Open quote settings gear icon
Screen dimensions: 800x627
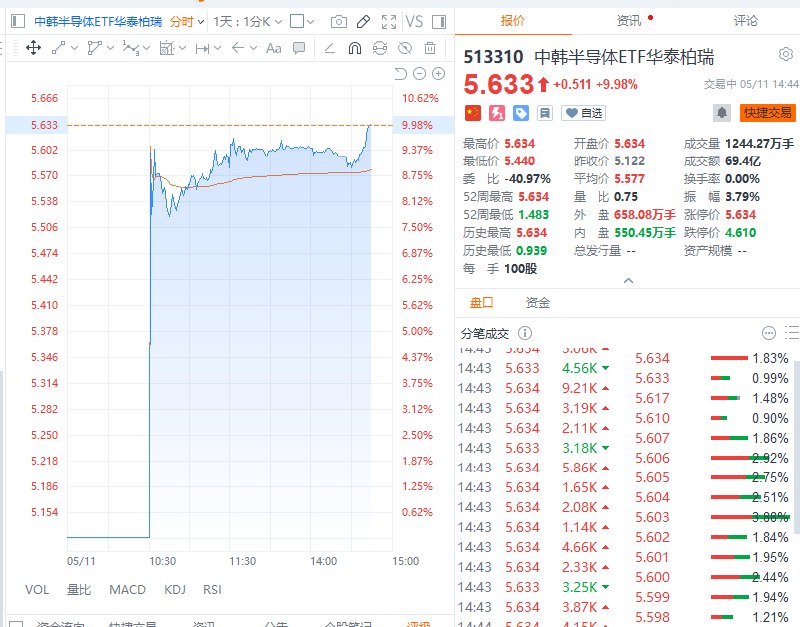[x=786, y=54]
